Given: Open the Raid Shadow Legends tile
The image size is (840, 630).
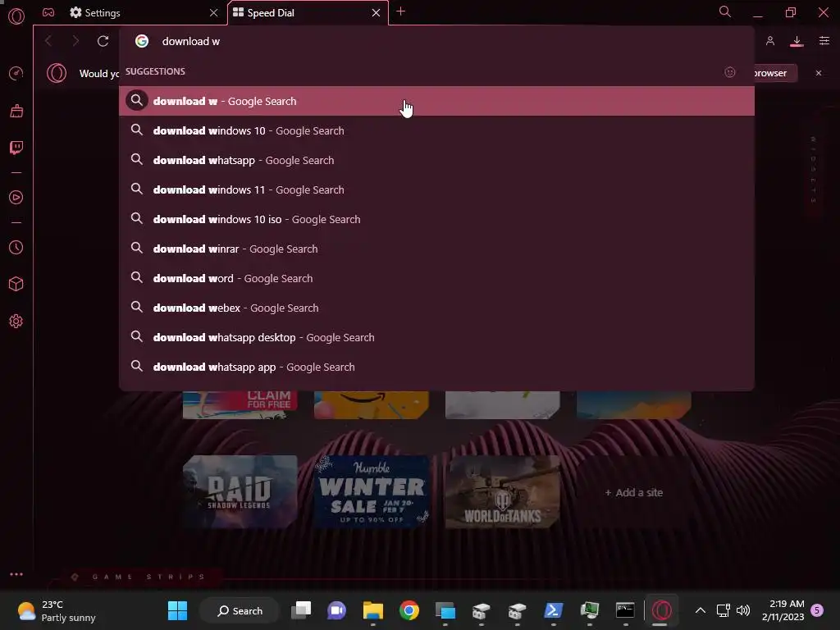Looking at the screenshot, I should tap(240, 491).
